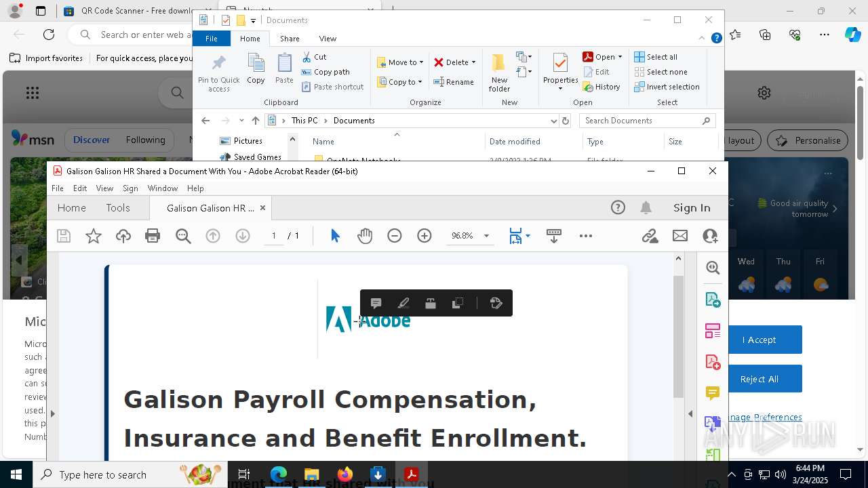Viewport: 868px width, 488px height.
Task: Click the share with others person icon
Action: [x=710, y=236]
